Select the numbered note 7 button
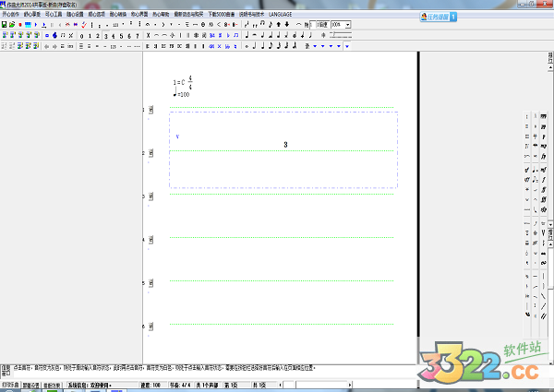This screenshot has width=554, height=392. click(138, 36)
